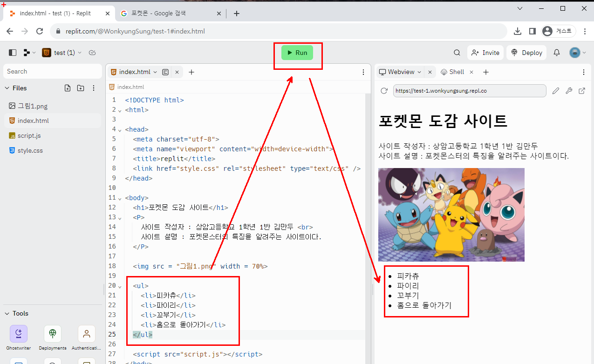Click the browser address bar
This screenshot has height=364, width=594.
click(278, 31)
